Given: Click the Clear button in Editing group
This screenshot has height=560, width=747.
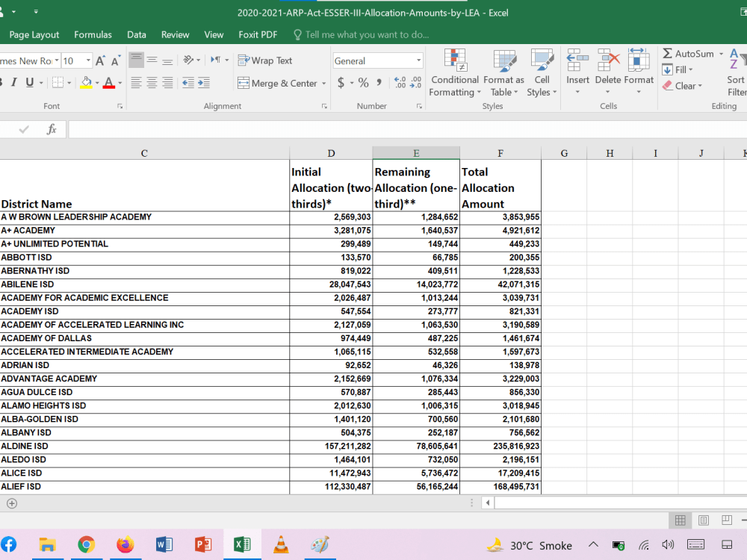Looking at the screenshot, I should tap(682, 86).
